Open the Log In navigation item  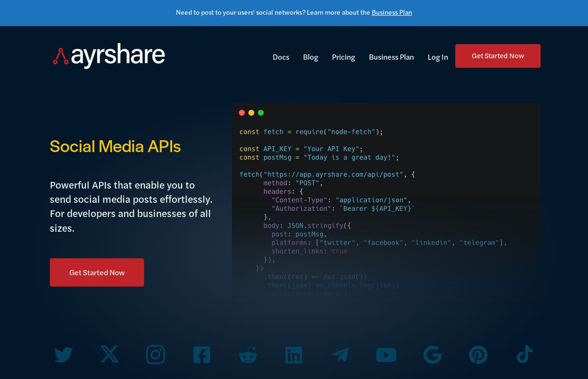pyautogui.click(x=438, y=57)
